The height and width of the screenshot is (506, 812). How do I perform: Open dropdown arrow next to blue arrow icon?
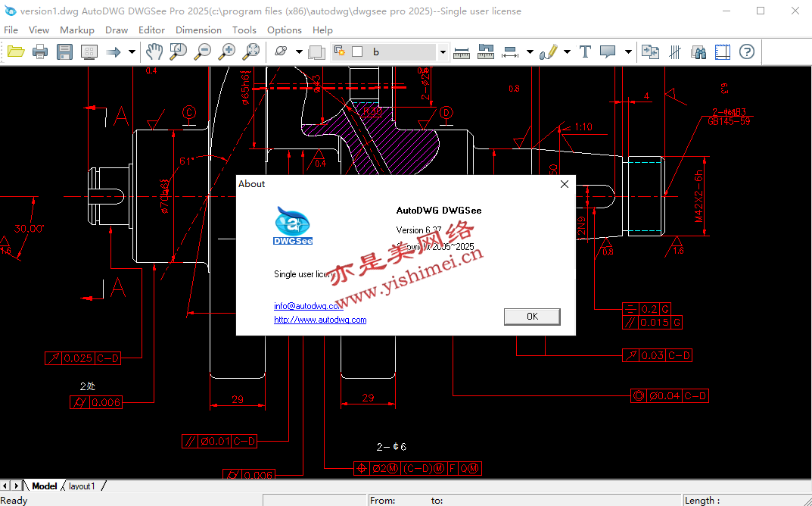click(x=132, y=52)
